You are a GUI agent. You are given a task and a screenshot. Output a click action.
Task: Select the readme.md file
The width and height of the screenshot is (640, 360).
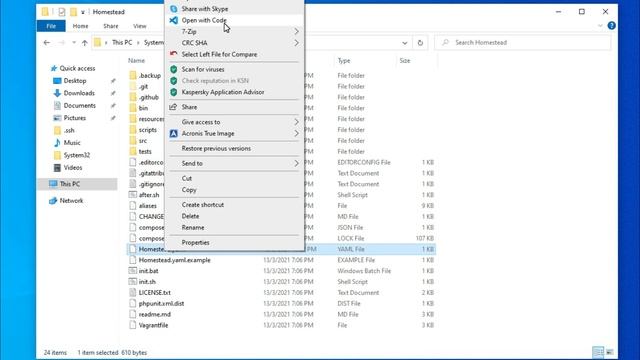(155, 314)
